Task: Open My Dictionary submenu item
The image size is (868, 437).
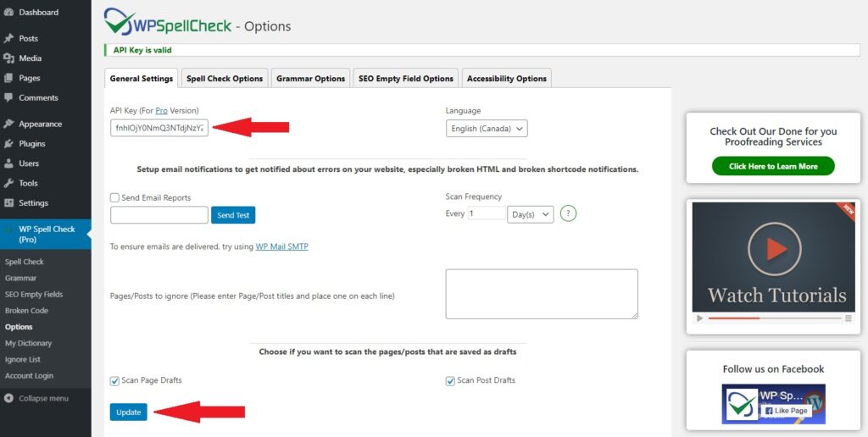Action: click(28, 344)
